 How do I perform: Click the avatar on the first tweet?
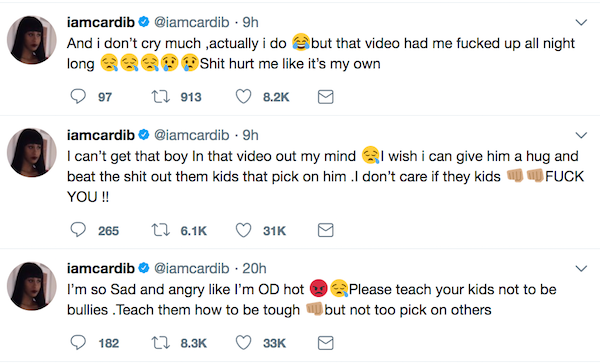point(32,40)
